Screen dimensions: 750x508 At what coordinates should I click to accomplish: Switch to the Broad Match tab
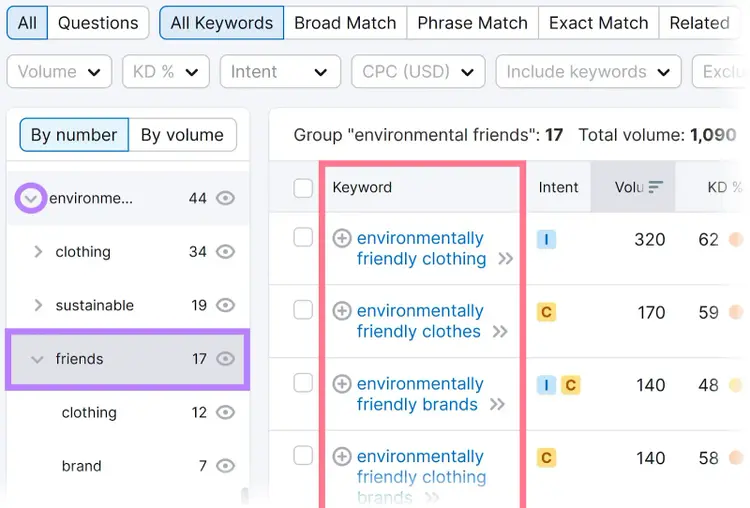[345, 22]
